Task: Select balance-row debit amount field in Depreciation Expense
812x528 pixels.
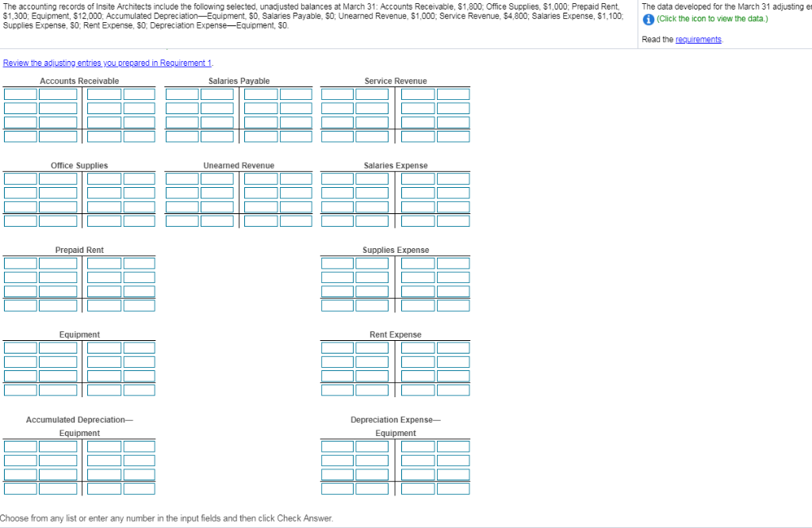Action: click(x=372, y=488)
